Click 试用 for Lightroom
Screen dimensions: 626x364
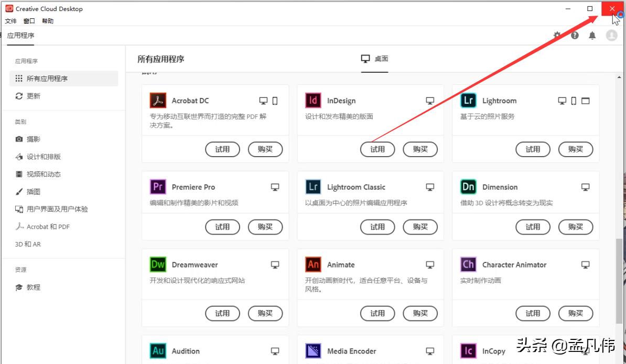click(533, 149)
